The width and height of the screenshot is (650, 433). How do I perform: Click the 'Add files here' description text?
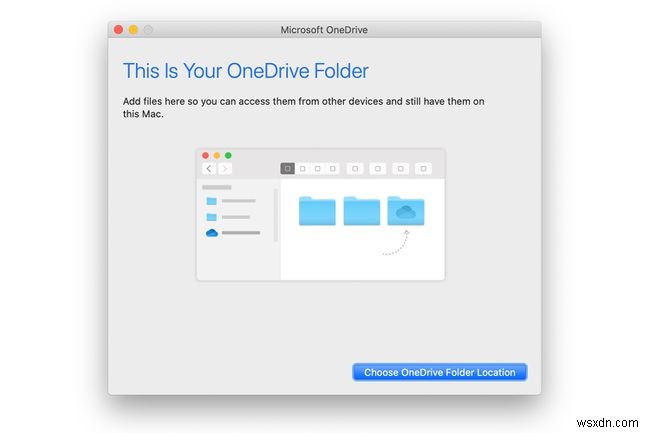click(303, 107)
